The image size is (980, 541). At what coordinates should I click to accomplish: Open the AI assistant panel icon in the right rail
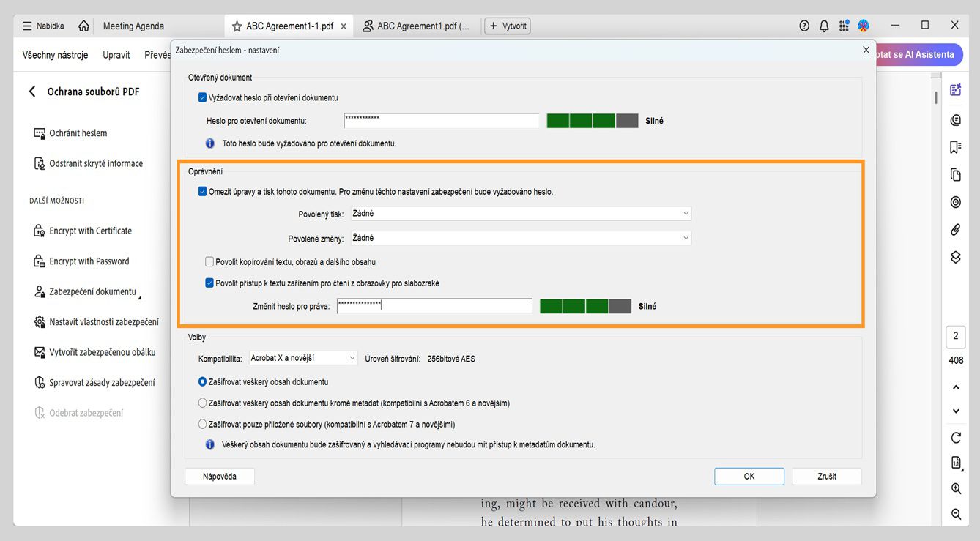pos(955,90)
